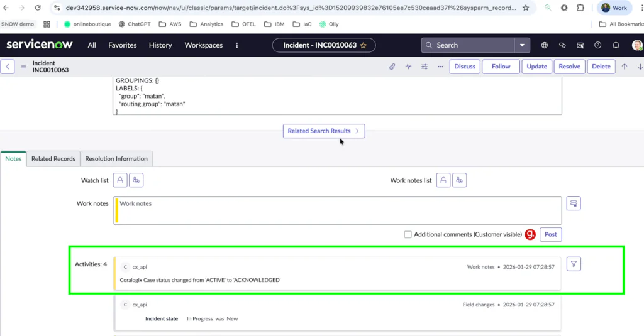Open more options ellipsis in form header
The width and height of the screenshot is (644, 336).
[440, 67]
